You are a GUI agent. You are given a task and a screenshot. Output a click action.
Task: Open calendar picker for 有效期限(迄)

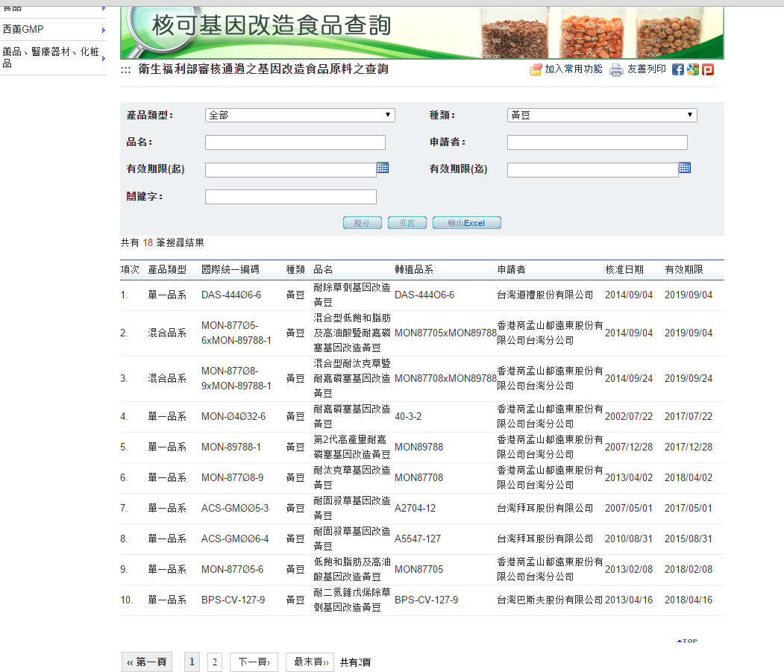pos(684,168)
